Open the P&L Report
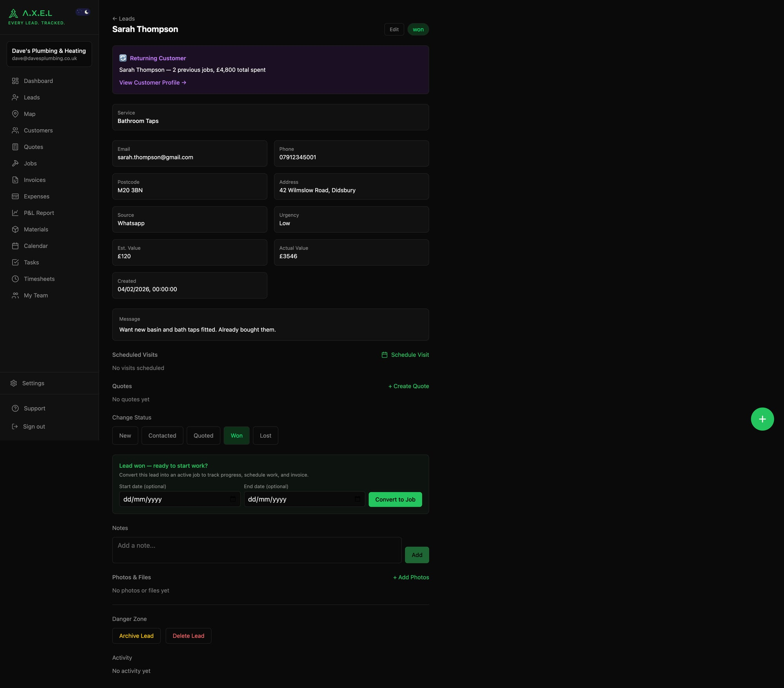This screenshot has width=784, height=688. click(38, 213)
